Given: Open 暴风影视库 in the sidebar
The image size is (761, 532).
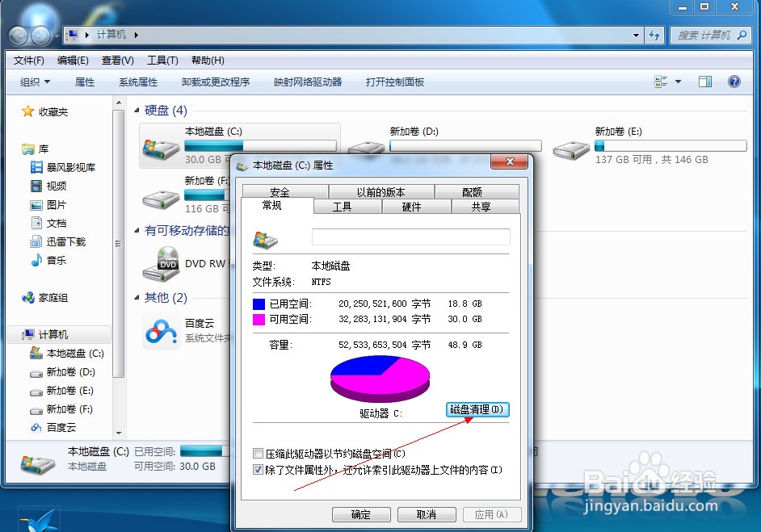Looking at the screenshot, I should [x=63, y=167].
